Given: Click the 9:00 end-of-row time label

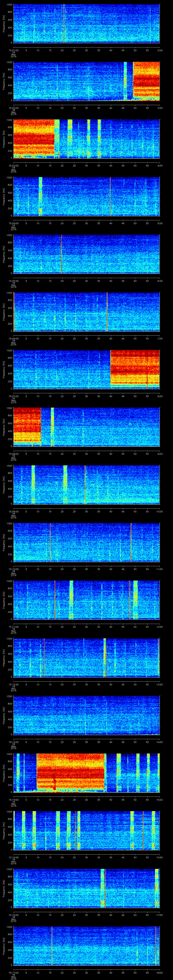Looking at the screenshot, I should point(160,454).
